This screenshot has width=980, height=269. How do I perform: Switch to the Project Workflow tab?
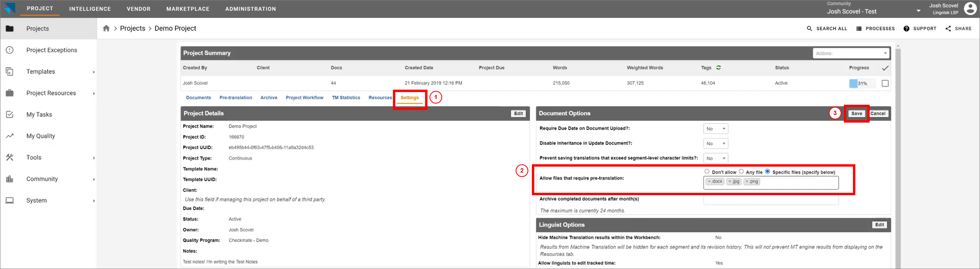tap(304, 98)
